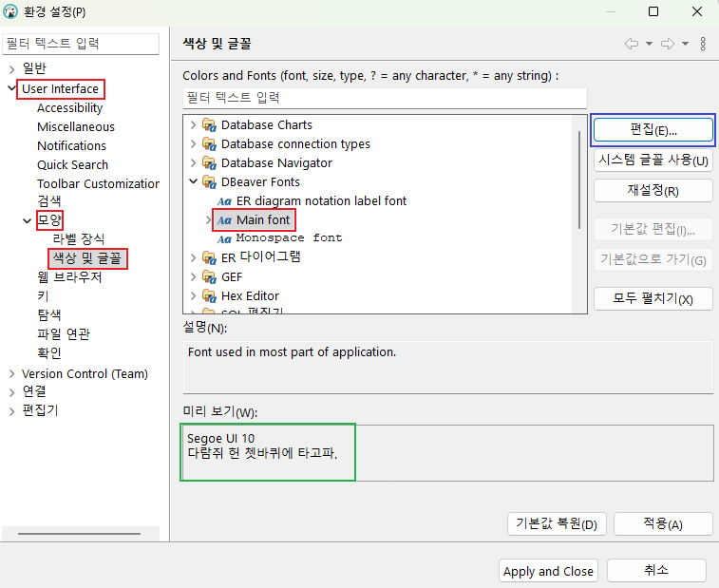Click 모두 펼치기(X) button
Viewport: 719px width, 588px height.
653,299
